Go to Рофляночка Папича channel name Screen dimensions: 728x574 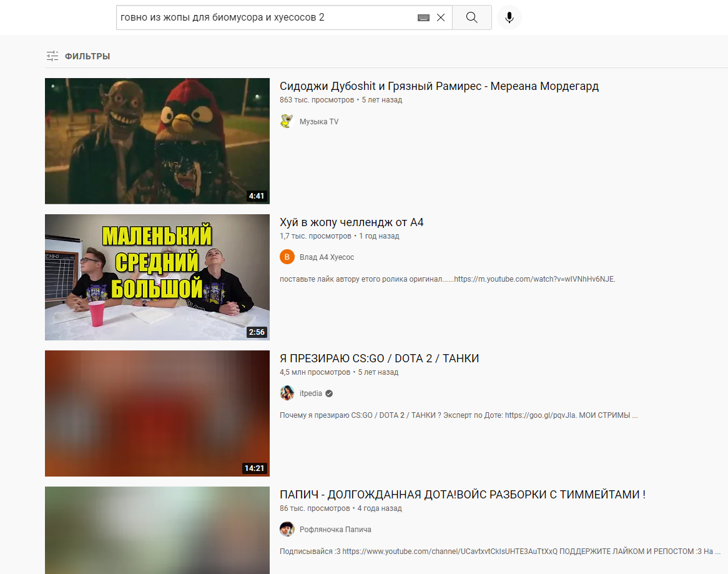tap(335, 530)
